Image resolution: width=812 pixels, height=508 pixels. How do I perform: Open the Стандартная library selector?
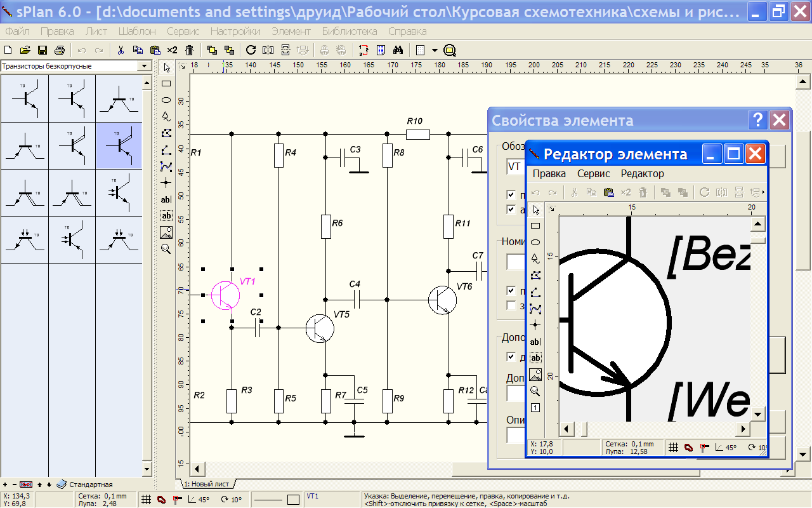click(x=85, y=485)
